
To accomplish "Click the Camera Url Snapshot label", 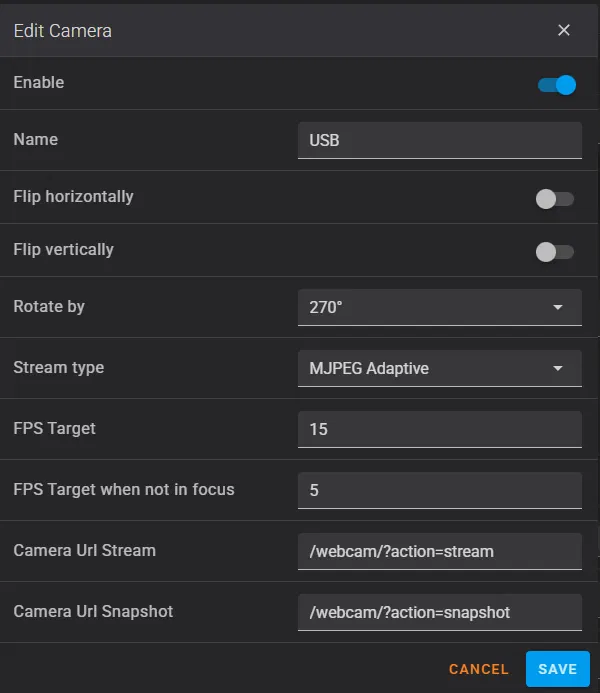I will click(x=92, y=611).
